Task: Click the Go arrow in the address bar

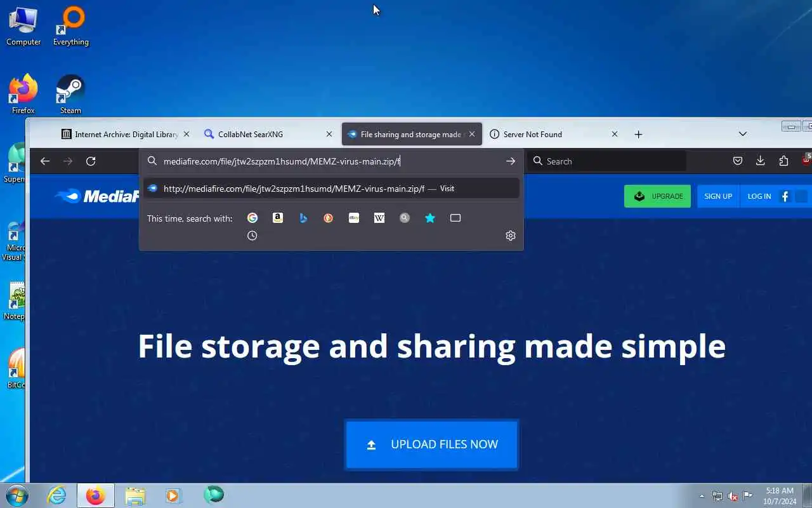Action: tap(511, 161)
